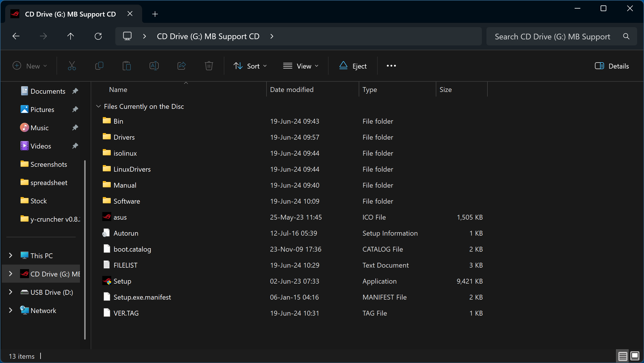
Task: Select the Setup application file
Action: [x=122, y=281]
